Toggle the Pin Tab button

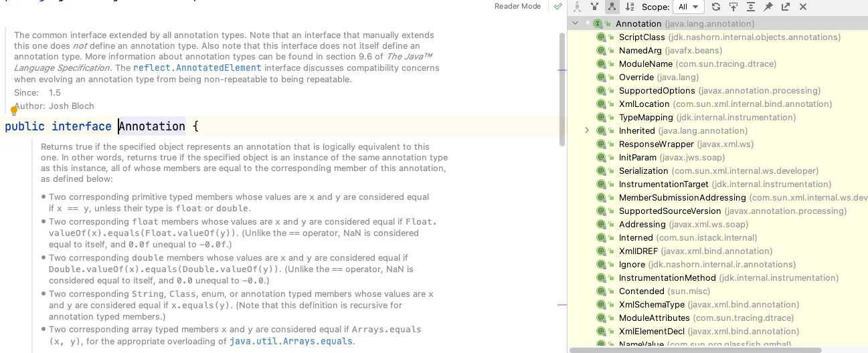coord(768,7)
